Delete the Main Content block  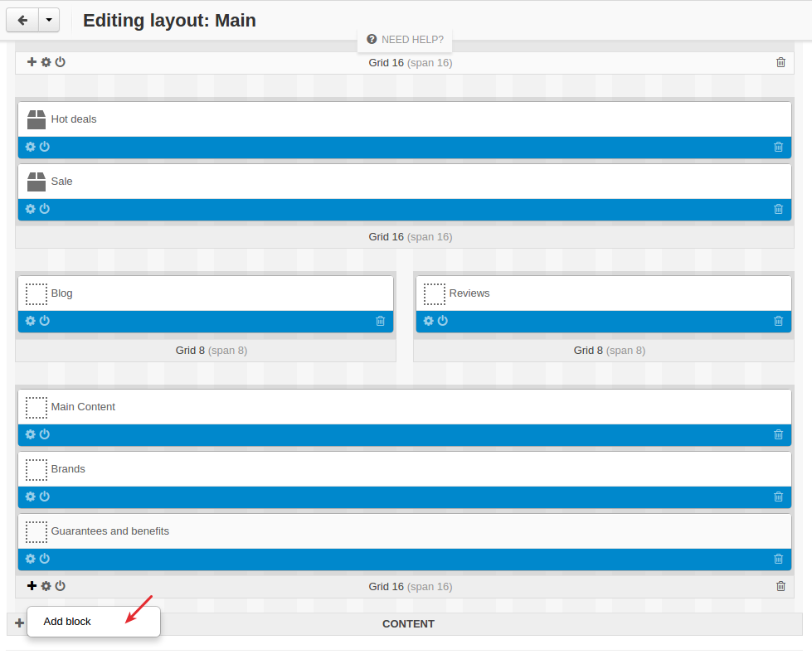pyautogui.click(x=778, y=435)
